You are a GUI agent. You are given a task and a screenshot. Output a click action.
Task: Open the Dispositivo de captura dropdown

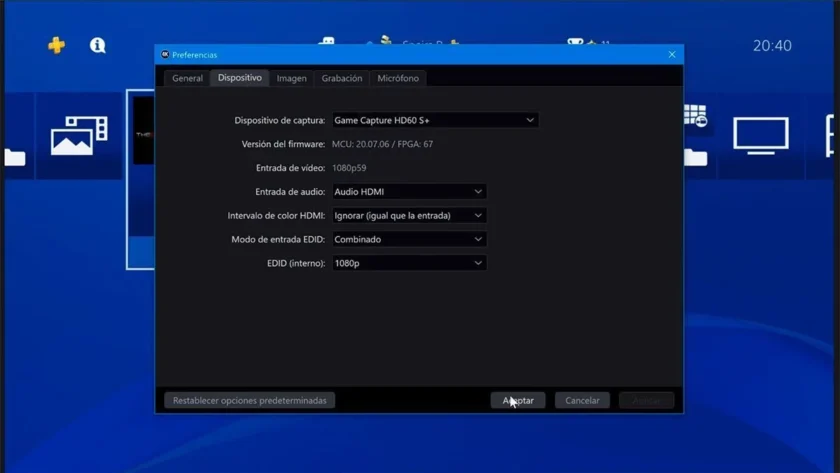[x=435, y=120]
